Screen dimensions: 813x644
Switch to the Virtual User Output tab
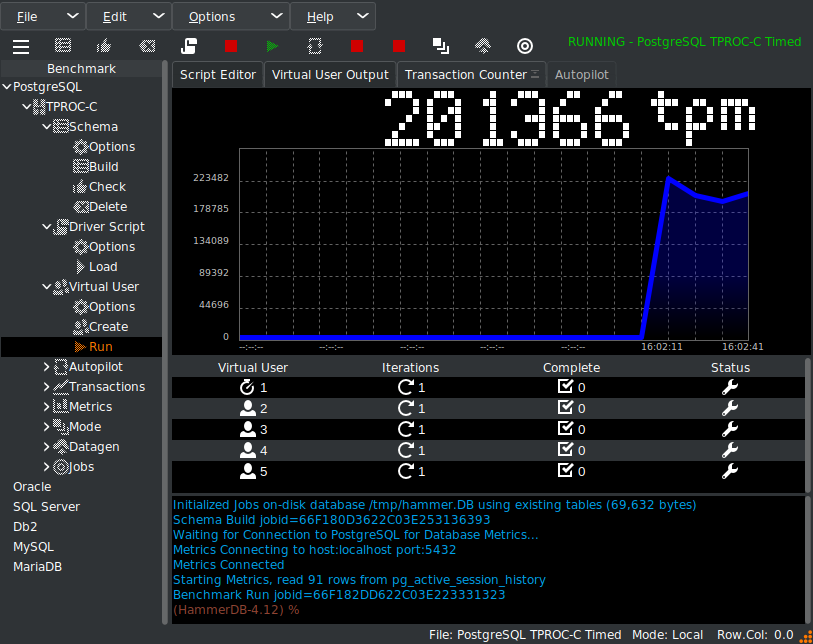click(330, 75)
